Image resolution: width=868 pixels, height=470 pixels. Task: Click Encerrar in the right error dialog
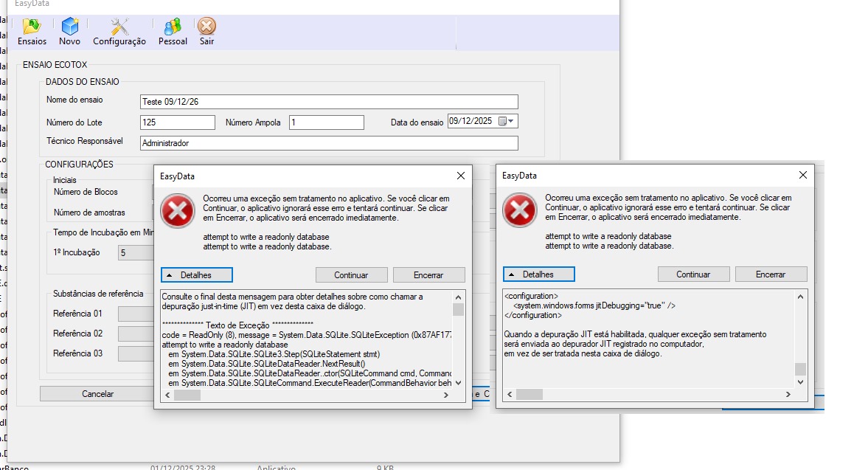pos(771,274)
